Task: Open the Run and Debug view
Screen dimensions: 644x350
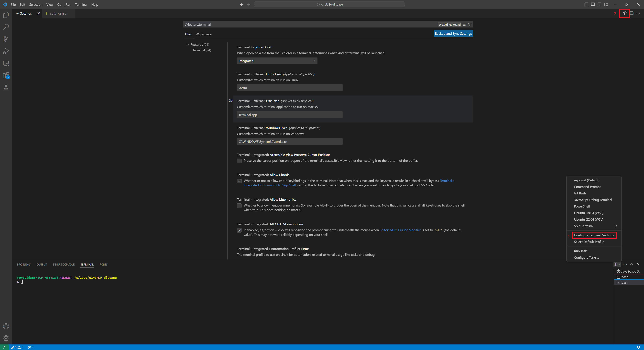Action: 6,51
